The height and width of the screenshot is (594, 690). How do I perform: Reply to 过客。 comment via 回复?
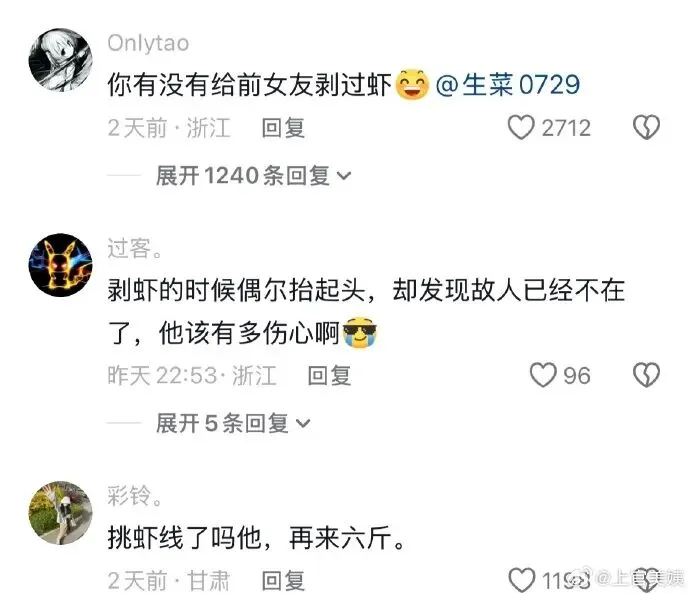point(329,376)
